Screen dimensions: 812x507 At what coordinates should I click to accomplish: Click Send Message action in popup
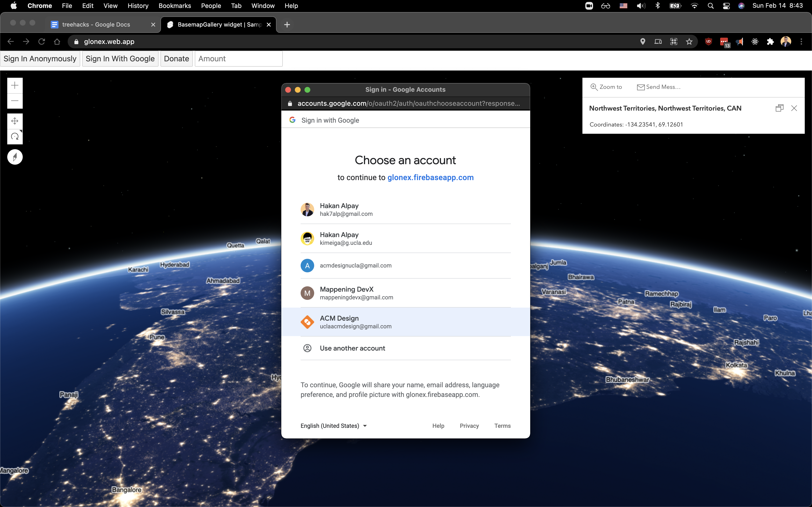(x=658, y=87)
